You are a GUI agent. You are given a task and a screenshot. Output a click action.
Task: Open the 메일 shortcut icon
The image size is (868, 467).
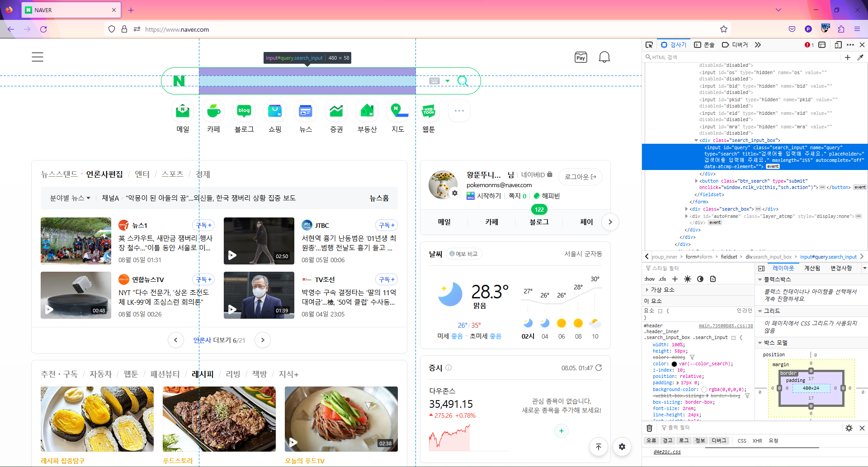183,111
